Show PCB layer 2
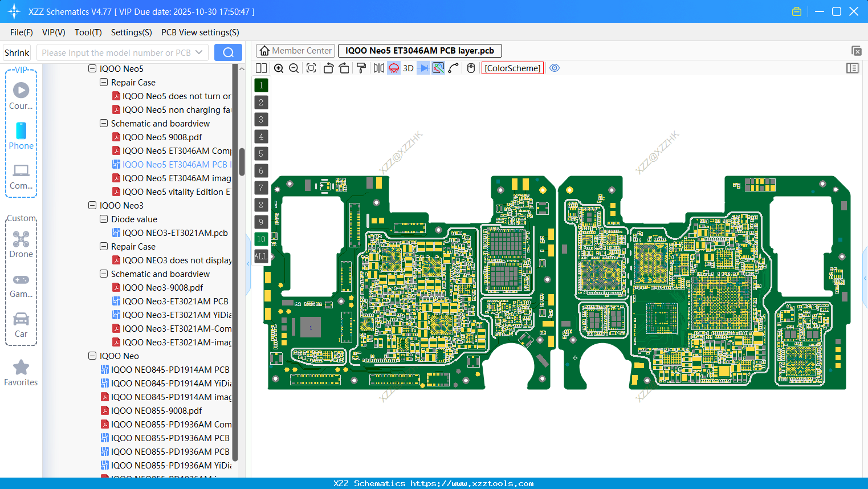This screenshot has width=868, height=489. pos(261,103)
